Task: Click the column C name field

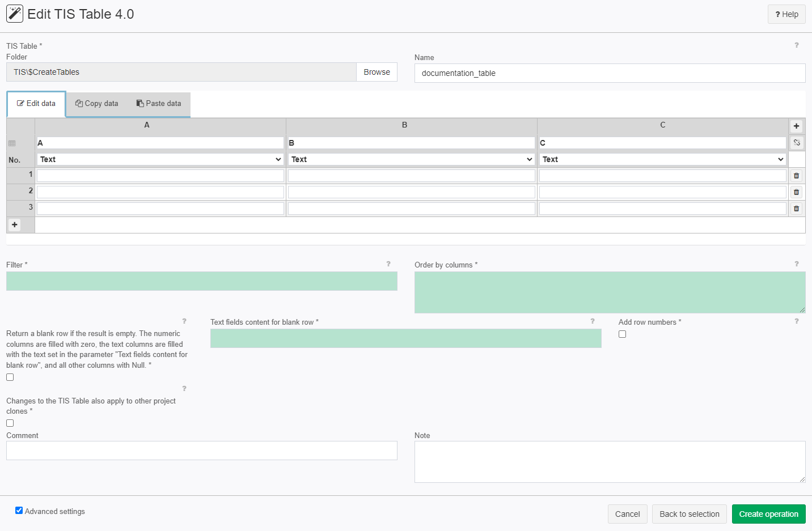Action: pos(662,143)
